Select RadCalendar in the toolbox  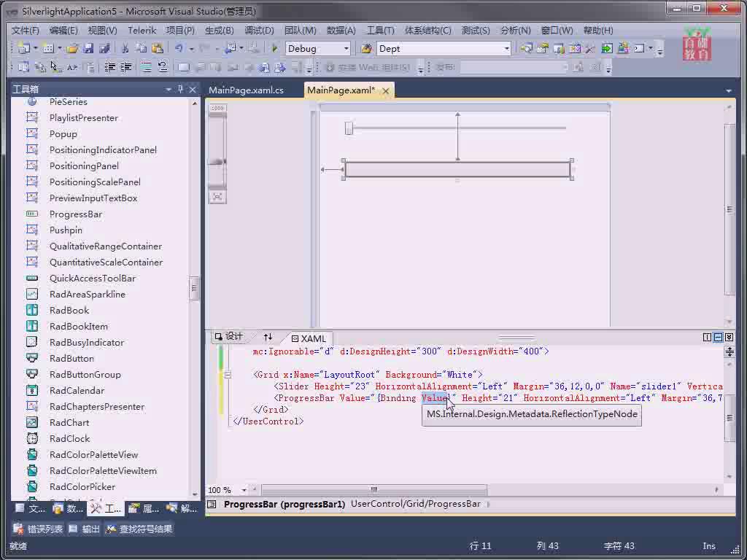pos(77,391)
